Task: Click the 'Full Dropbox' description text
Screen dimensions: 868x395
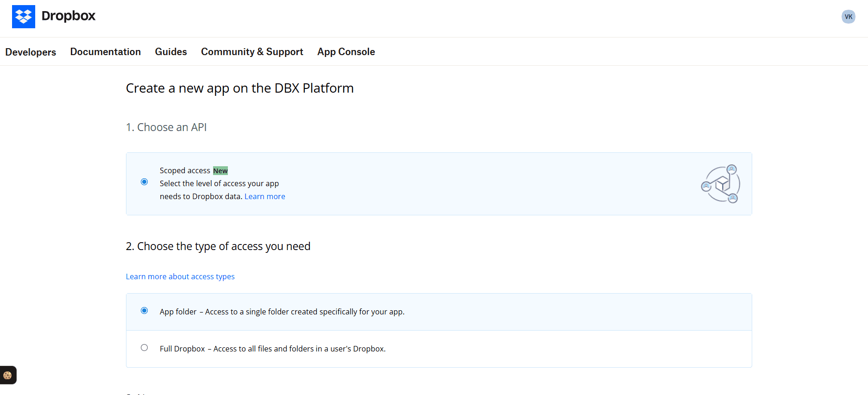Action: (x=273, y=349)
